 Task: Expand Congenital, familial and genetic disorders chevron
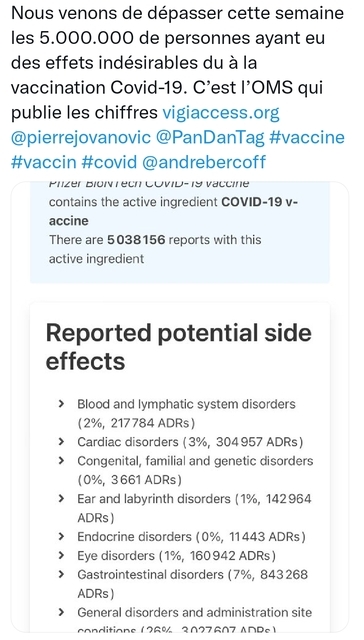click(x=61, y=460)
